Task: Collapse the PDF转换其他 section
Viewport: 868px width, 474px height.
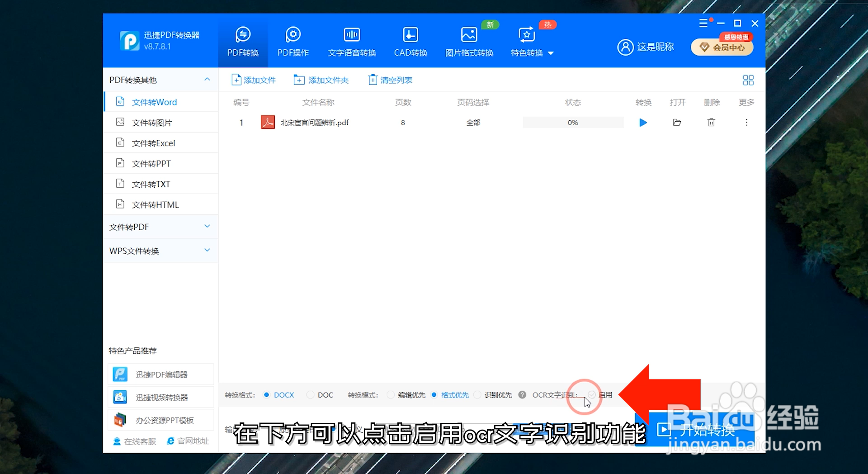Action: (207, 80)
